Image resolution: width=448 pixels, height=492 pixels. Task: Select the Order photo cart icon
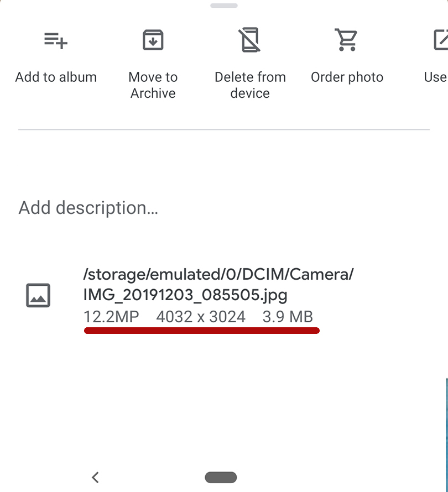(347, 40)
